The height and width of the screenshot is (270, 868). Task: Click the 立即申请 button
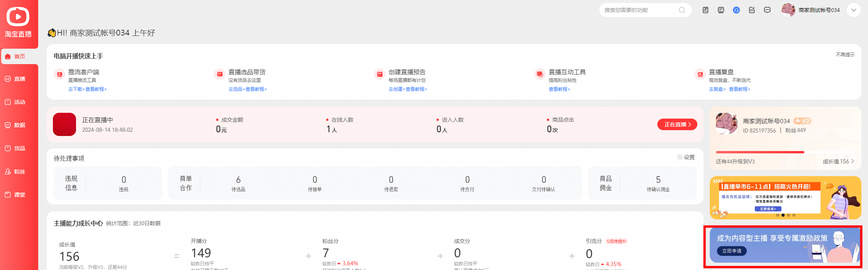click(732, 251)
